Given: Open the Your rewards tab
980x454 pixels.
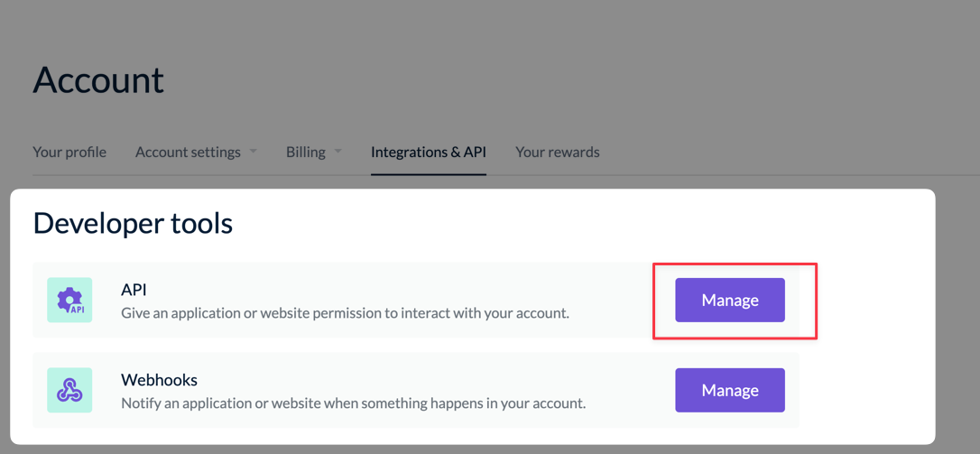Looking at the screenshot, I should tap(557, 152).
